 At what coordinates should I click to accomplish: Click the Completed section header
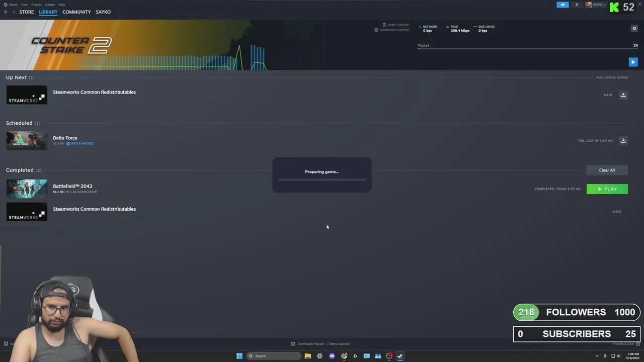pyautogui.click(x=24, y=170)
